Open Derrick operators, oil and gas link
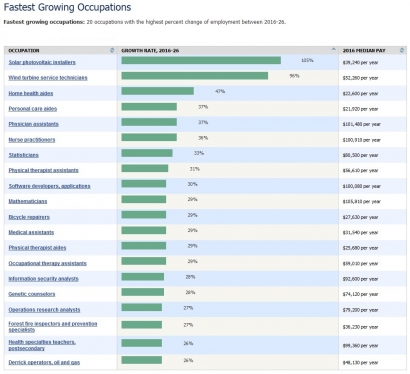Viewport: 410px width, 374px height. (44, 362)
